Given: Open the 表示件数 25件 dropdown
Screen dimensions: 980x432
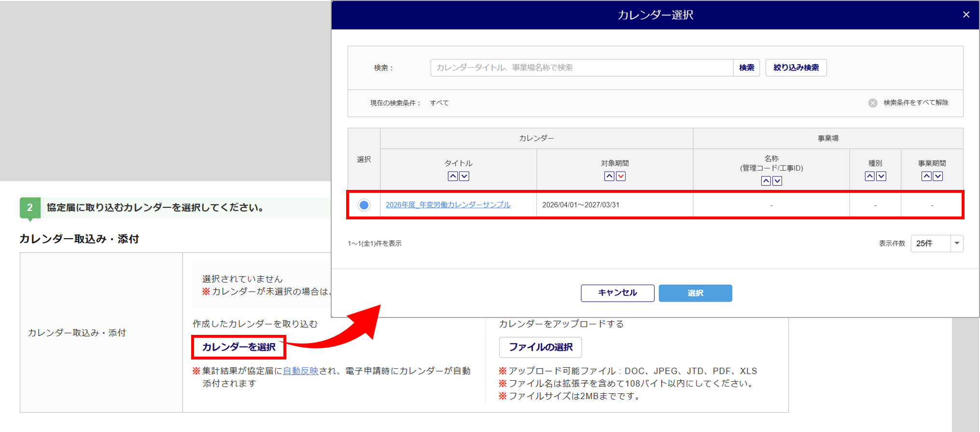Looking at the screenshot, I should pos(937,244).
